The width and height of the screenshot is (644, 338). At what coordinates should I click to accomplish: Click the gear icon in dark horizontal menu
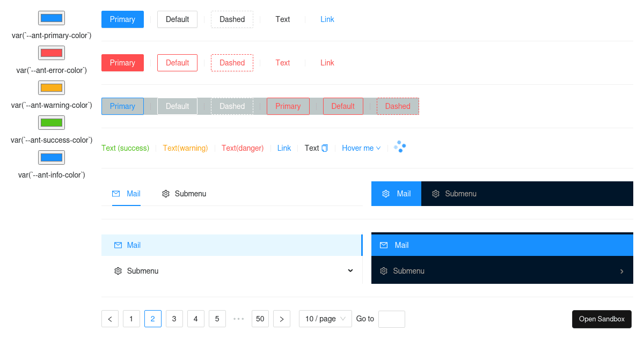point(437,194)
